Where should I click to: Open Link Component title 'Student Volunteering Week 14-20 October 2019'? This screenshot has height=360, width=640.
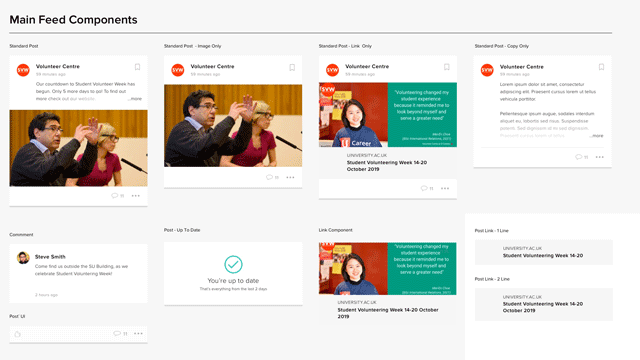tap(388, 313)
